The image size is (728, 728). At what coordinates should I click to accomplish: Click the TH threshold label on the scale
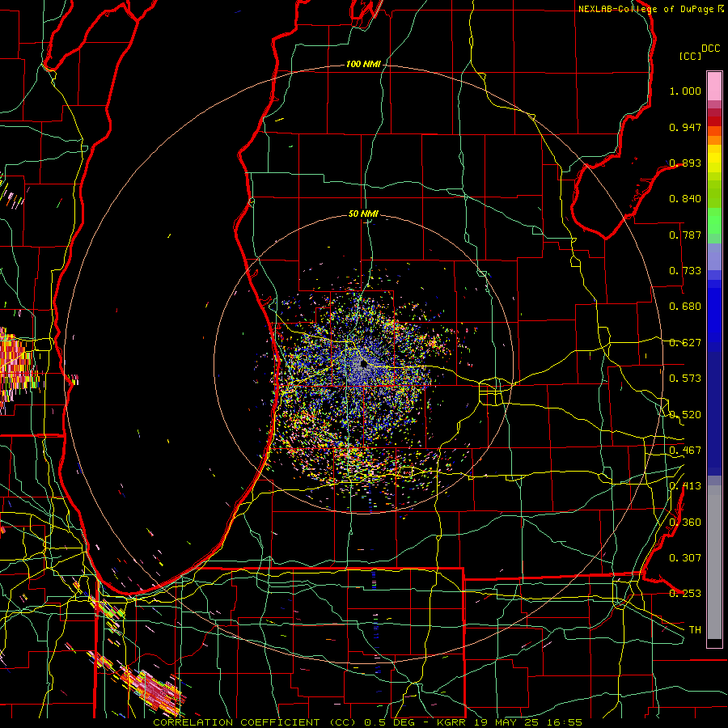(x=695, y=630)
